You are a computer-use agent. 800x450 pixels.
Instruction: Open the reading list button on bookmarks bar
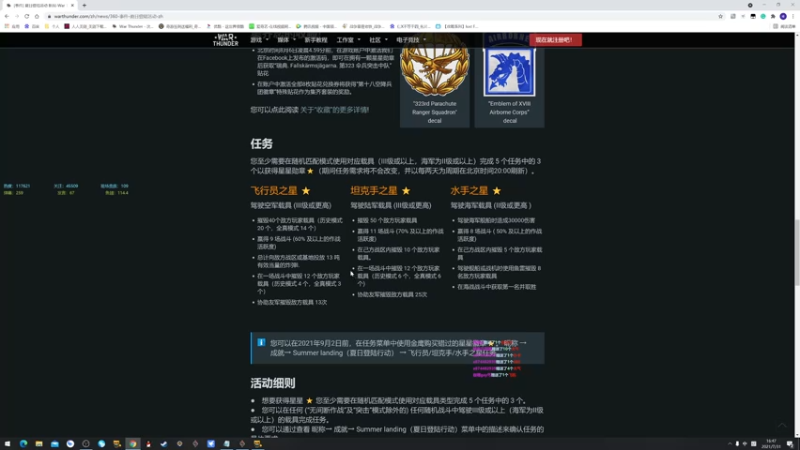pos(784,26)
